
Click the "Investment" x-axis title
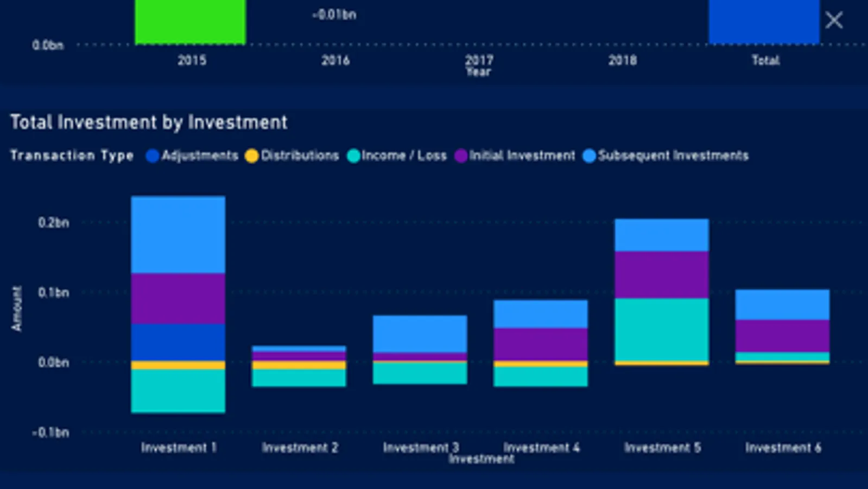[x=481, y=459]
